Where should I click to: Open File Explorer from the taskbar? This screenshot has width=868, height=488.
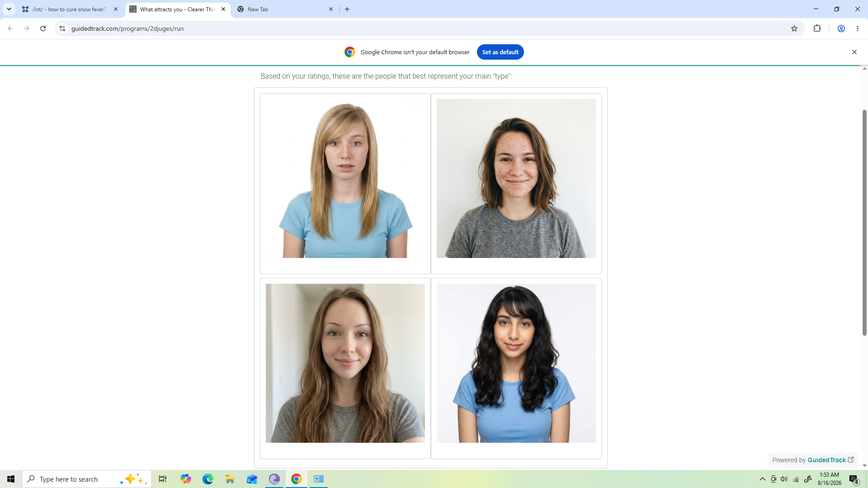[x=230, y=479]
